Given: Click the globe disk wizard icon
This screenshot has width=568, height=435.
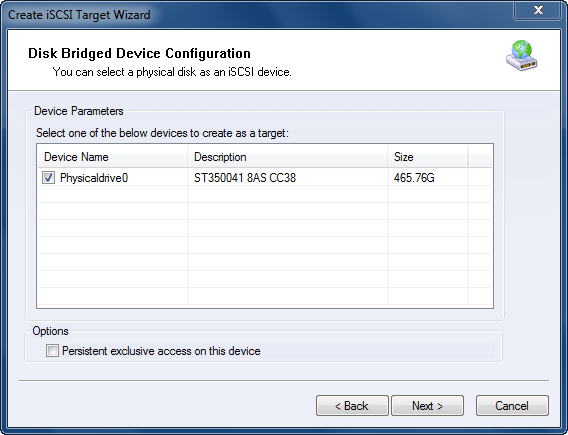Looking at the screenshot, I should (522, 55).
